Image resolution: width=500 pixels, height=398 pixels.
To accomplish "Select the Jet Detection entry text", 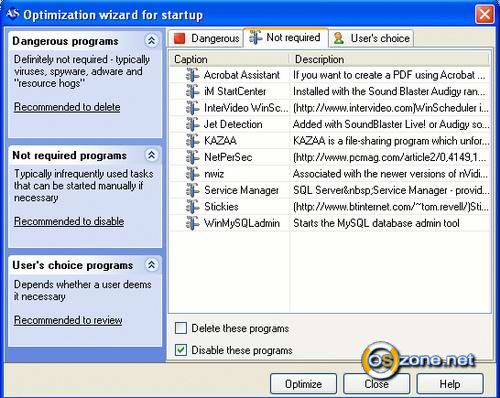I will pos(233,124).
